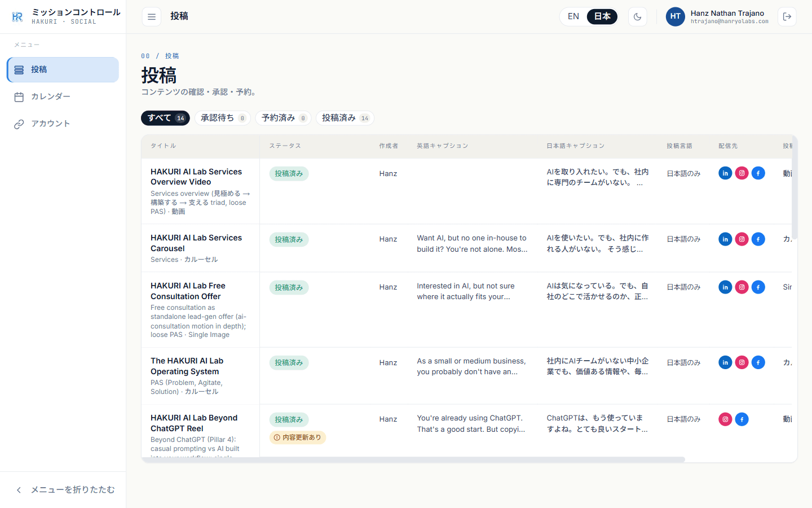Click 投稿済み badge in Operating System row
812x508 pixels.
(x=289, y=363)
